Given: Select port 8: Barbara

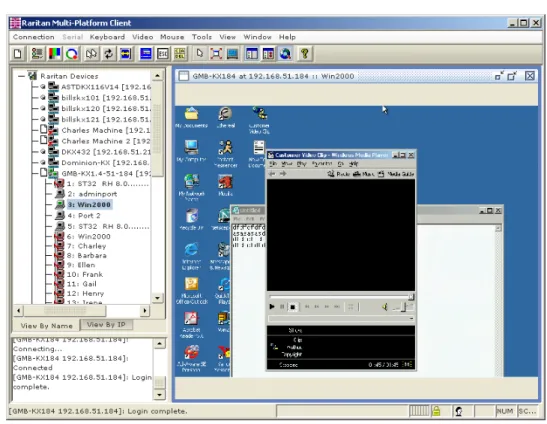Looking at the screenshot, I should click(87, 255).
